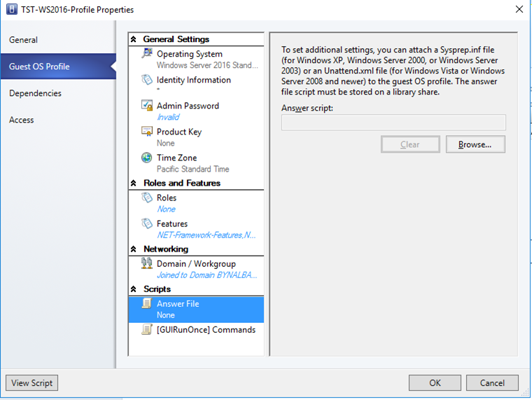Select the Identity Information item
The image size is (532, 400).
(x=196, y=85)
